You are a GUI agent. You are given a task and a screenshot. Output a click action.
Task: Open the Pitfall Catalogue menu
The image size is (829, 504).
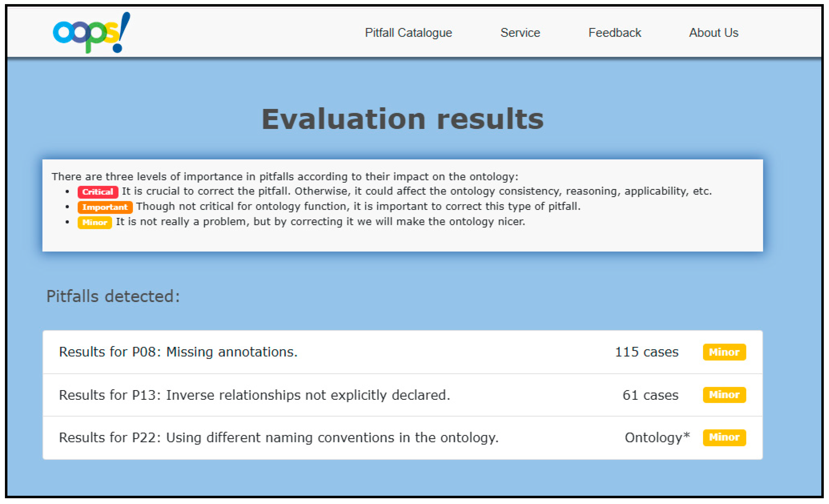coord(408,33)
